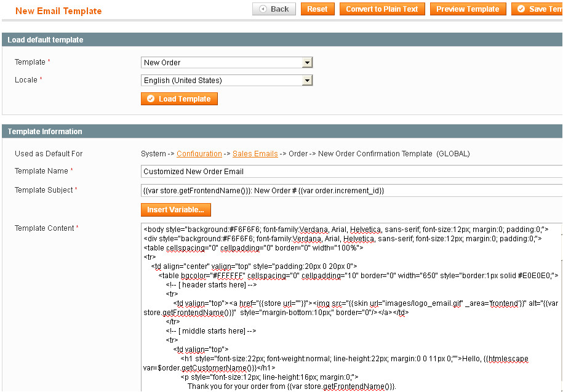Image resolution: width=563 pixels, height=392 pixels.
Task: Click into the Template Subject field
Action: pos(352,191)
